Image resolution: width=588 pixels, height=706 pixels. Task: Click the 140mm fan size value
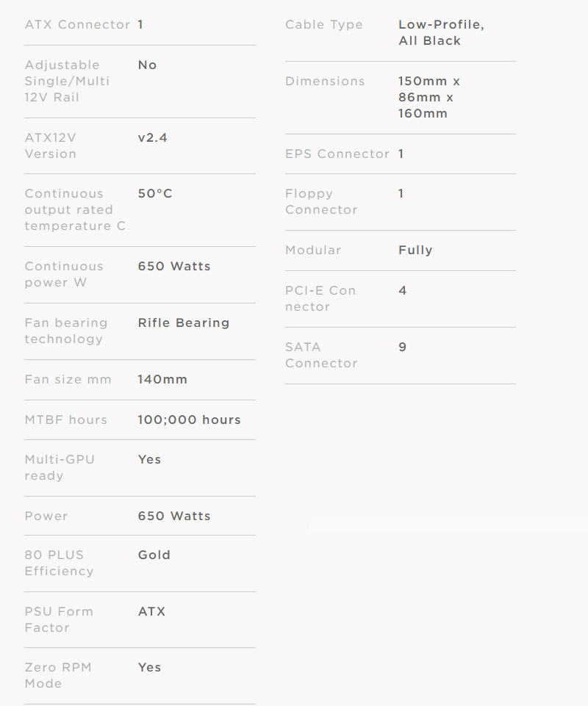162,379
